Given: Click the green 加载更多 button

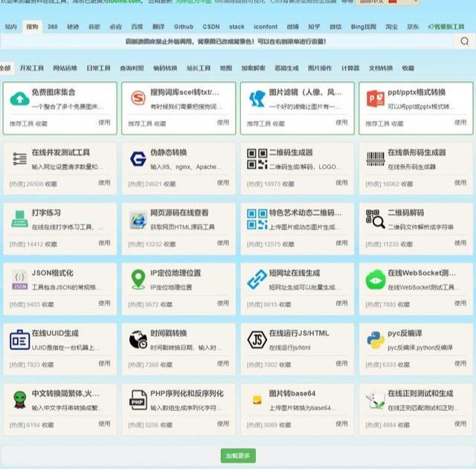Looking at the screenshot, I should pos(238,456).
